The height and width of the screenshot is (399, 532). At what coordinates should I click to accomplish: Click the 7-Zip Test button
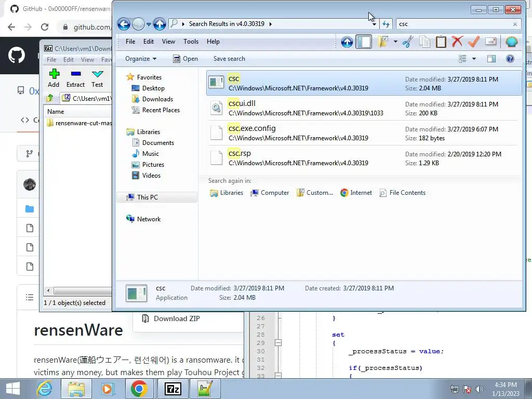[x=97, y=78]
